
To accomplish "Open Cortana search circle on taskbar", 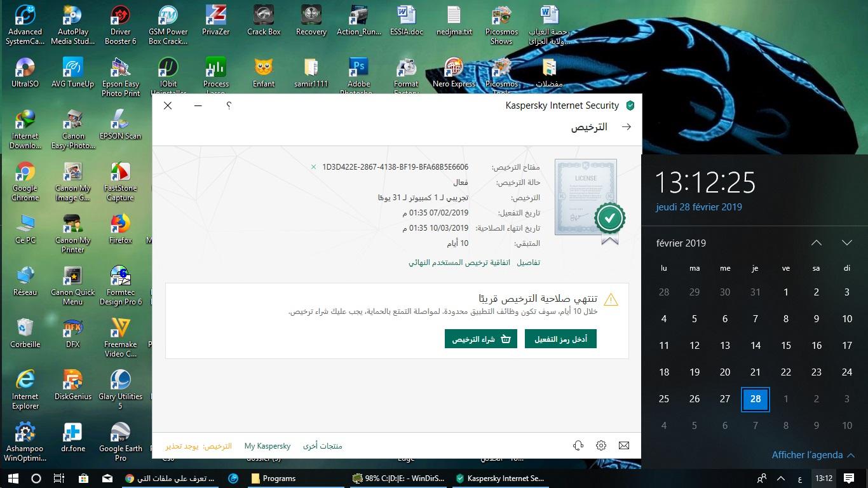I will (36, 478).
